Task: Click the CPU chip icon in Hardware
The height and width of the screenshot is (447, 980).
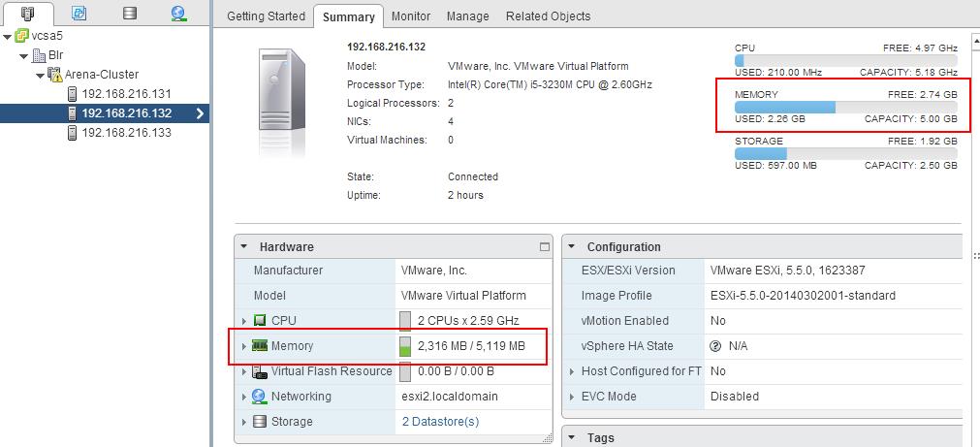Action: (x=260, y=321)
